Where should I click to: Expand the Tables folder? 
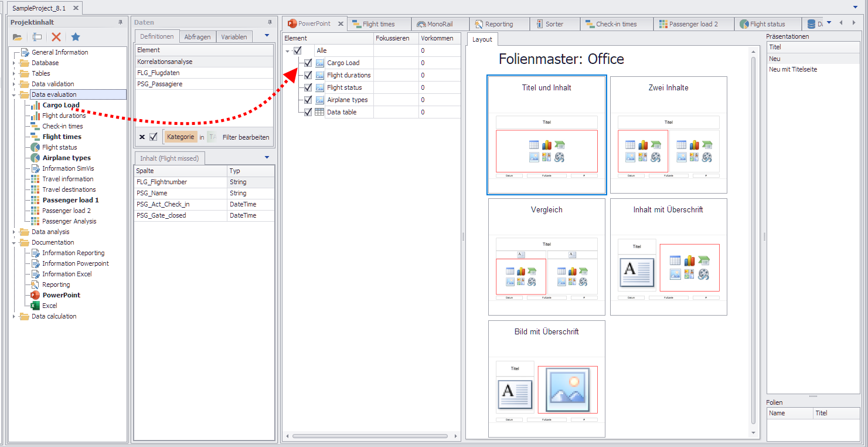[14, 73]
